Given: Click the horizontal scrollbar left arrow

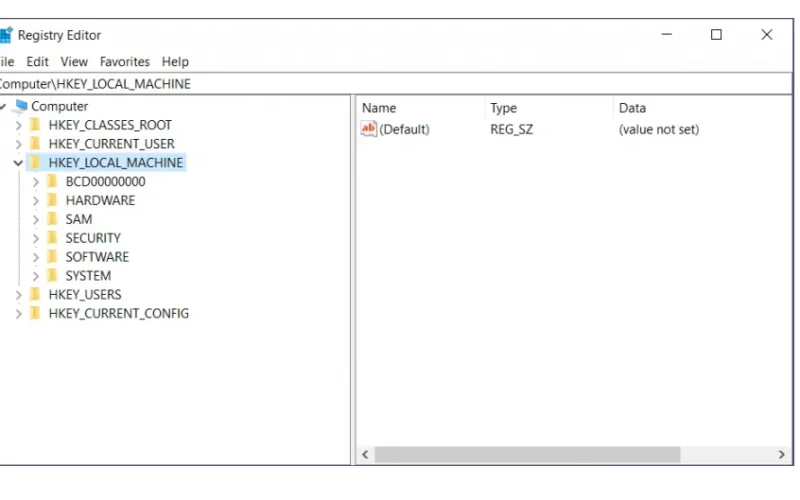Looking at the screenshot, I should (x=365, y=455).
